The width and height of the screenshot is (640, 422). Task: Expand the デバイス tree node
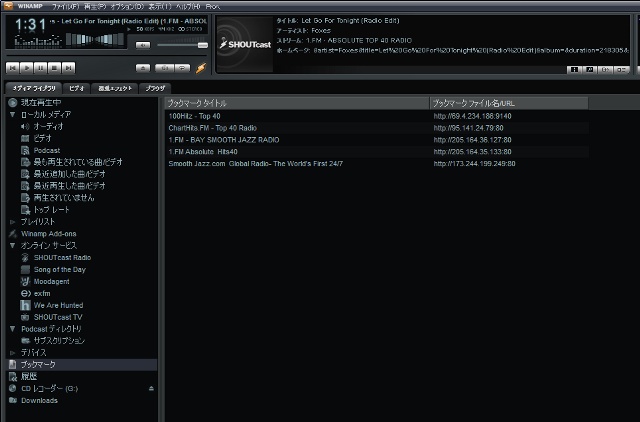(12, 353)
